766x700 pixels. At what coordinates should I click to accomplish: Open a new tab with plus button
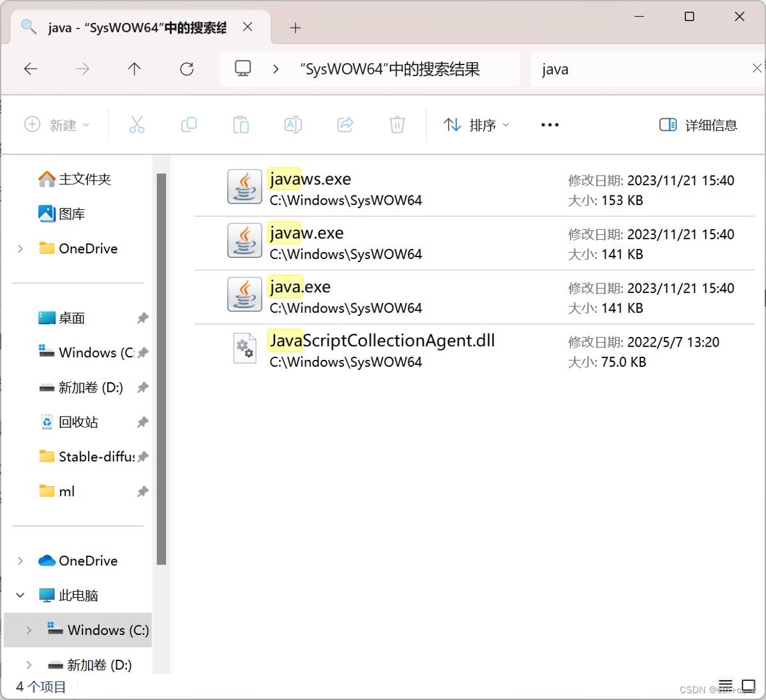point(295,27)
